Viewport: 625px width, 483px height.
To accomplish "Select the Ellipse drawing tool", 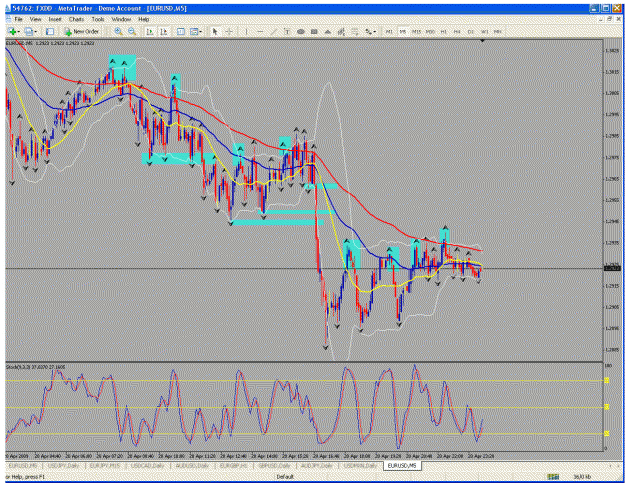I will [301, 31].
